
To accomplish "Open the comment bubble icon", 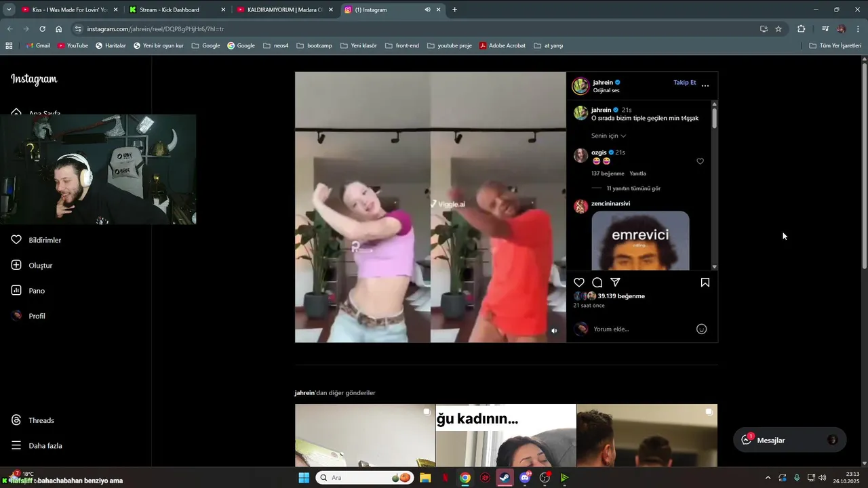I will point(597,283).
